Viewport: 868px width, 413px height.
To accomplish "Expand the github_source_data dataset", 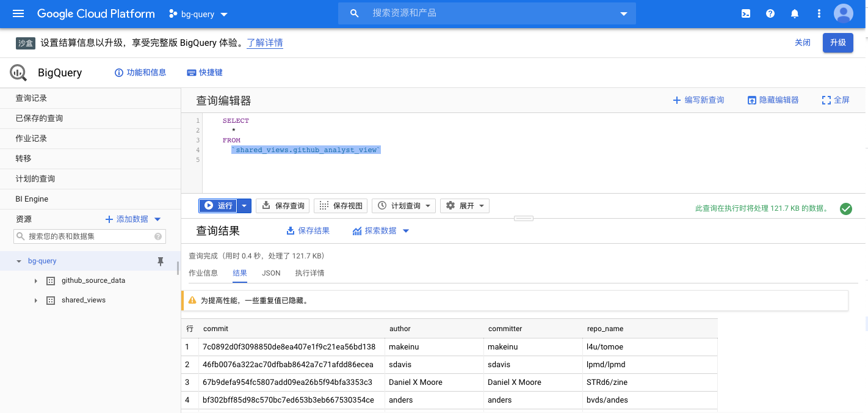I will 35,281.
